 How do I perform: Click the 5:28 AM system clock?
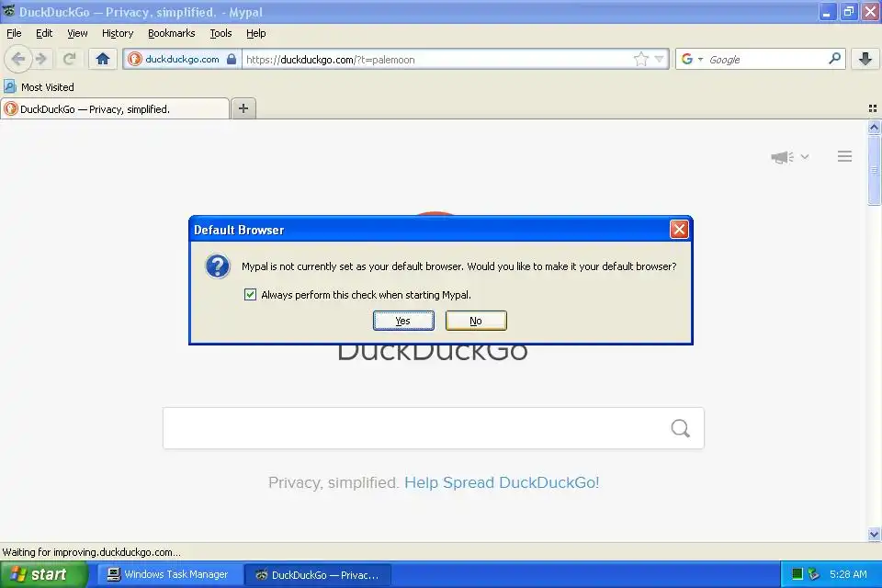848,574
